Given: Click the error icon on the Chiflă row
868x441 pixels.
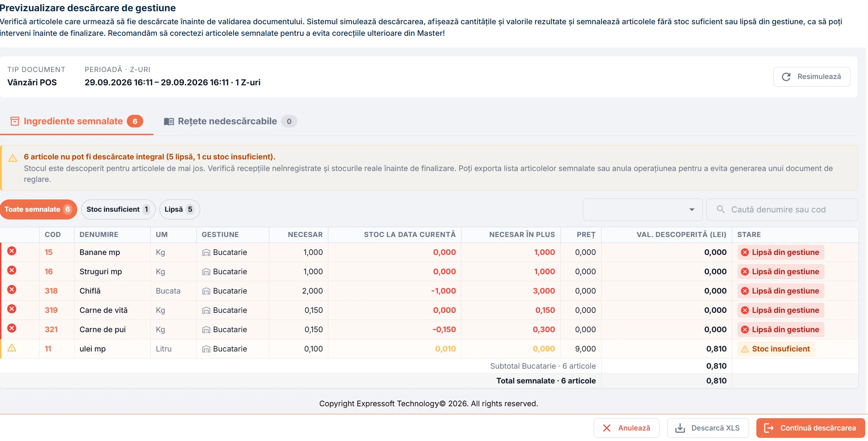Looking at the screenshot, I should (12, 290).
